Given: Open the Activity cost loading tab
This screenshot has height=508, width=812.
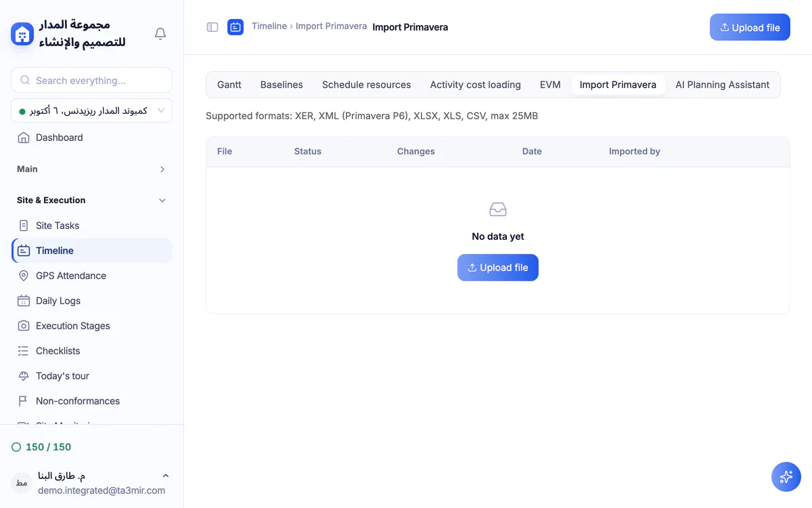Looking at the screenshot, I should 476,85.
